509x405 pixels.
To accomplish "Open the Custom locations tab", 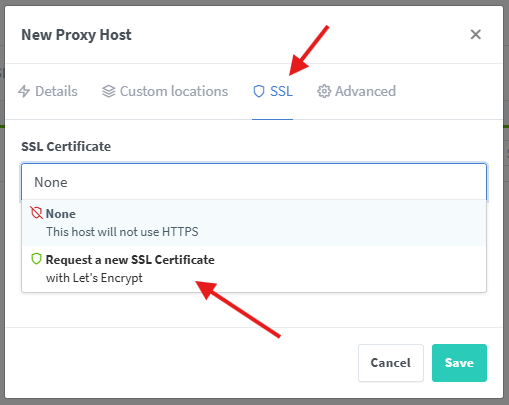I will coord(165,91).
